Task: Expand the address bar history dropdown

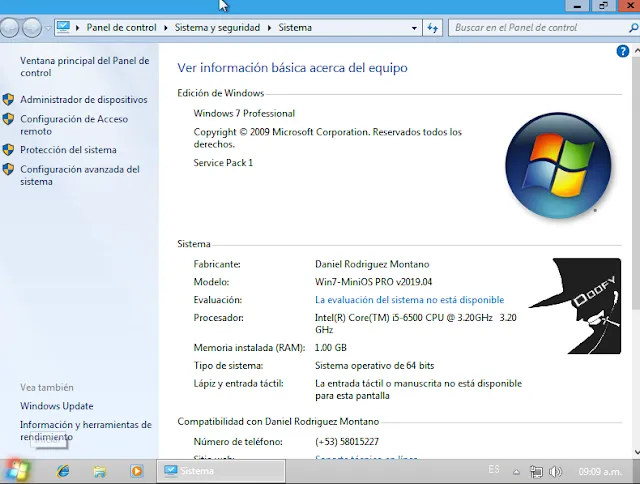Action: point(414,28)
